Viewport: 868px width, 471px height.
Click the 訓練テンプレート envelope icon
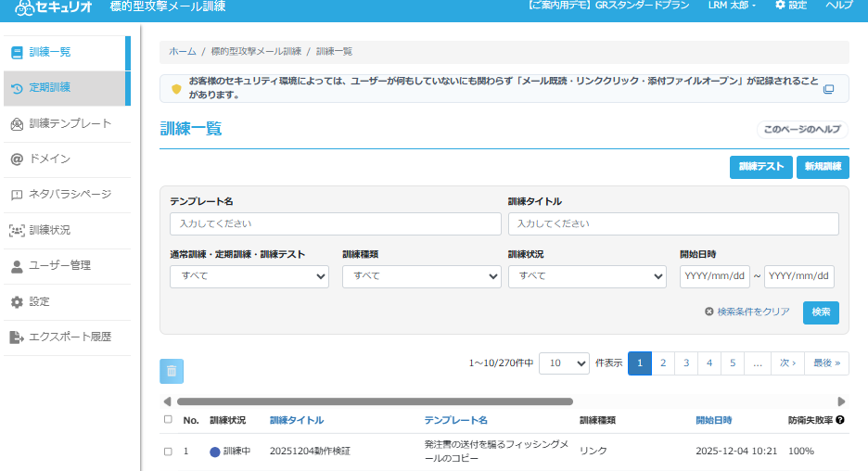coord(18,124)
